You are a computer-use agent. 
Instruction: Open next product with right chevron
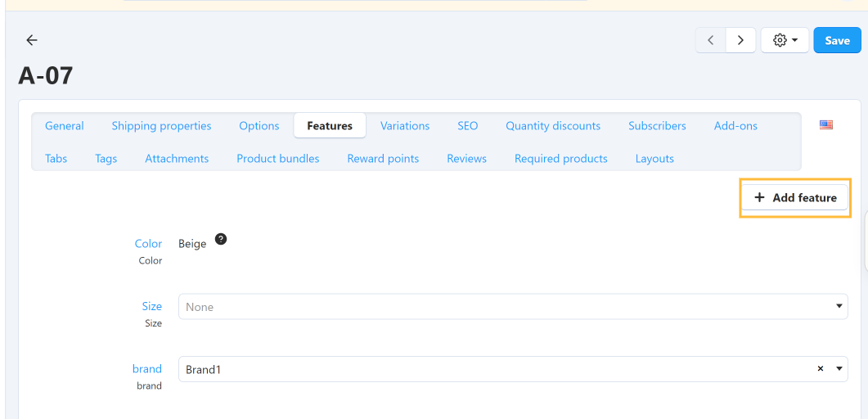[740, 40]
